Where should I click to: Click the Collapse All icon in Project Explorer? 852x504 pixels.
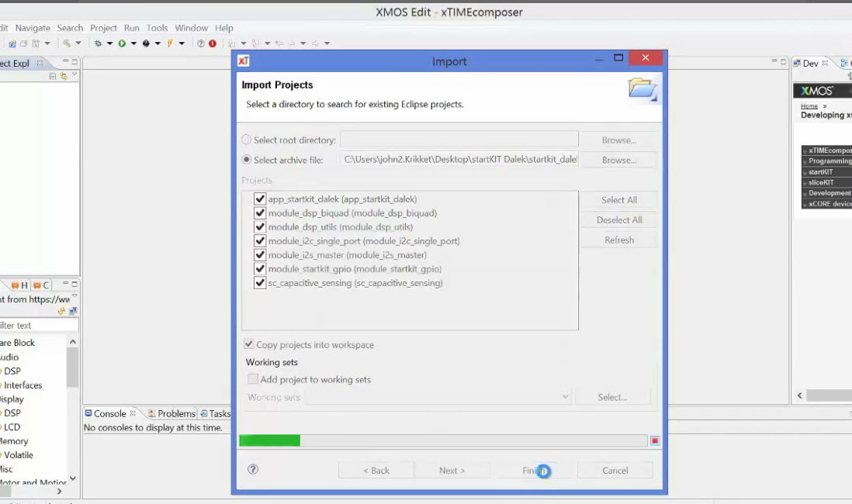(x=53, y=76)
